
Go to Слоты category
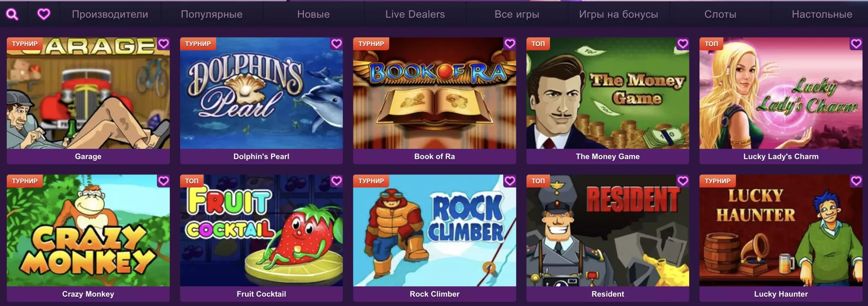720,14
